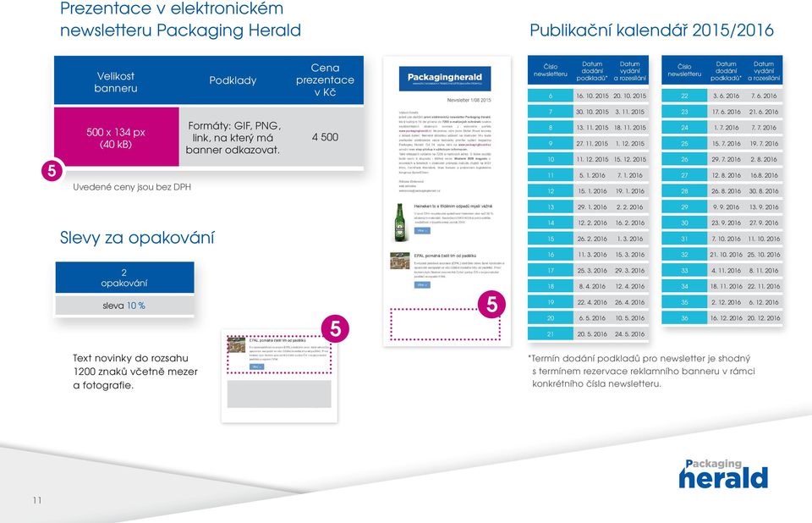The width and height of the screenshot is (812, 523).
Task: Select the '8. 11. 2016' date cell
Action: click(764, 271)
